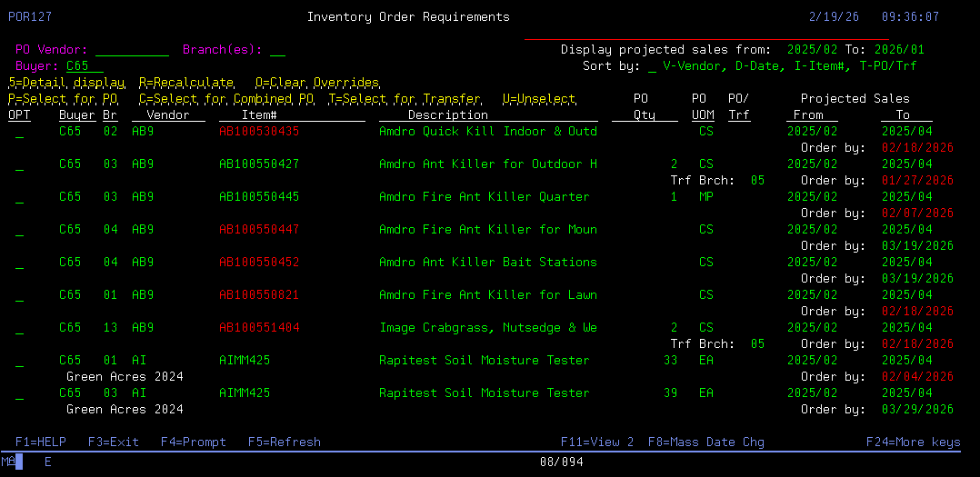
Task: Click the PO Vendor input field
Action: [x=132, y=50]
